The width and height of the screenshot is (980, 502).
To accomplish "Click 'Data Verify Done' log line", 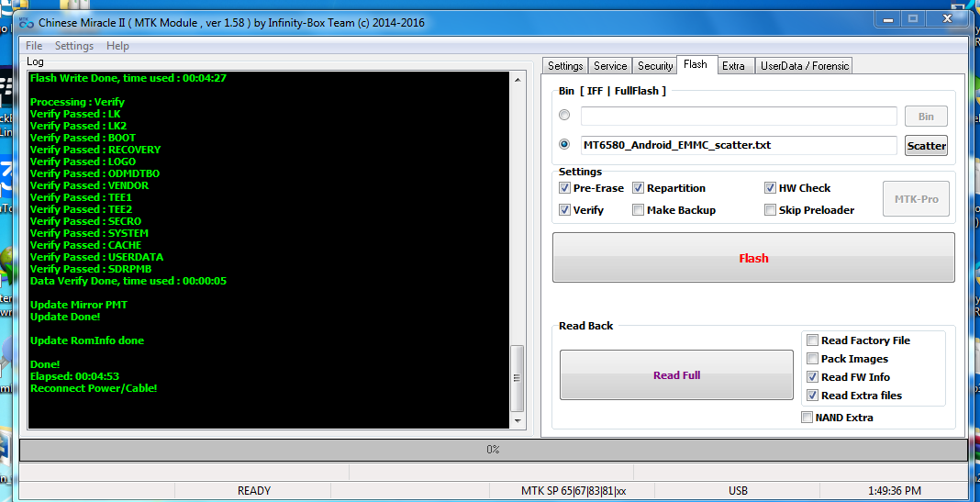I will (128, 281).
